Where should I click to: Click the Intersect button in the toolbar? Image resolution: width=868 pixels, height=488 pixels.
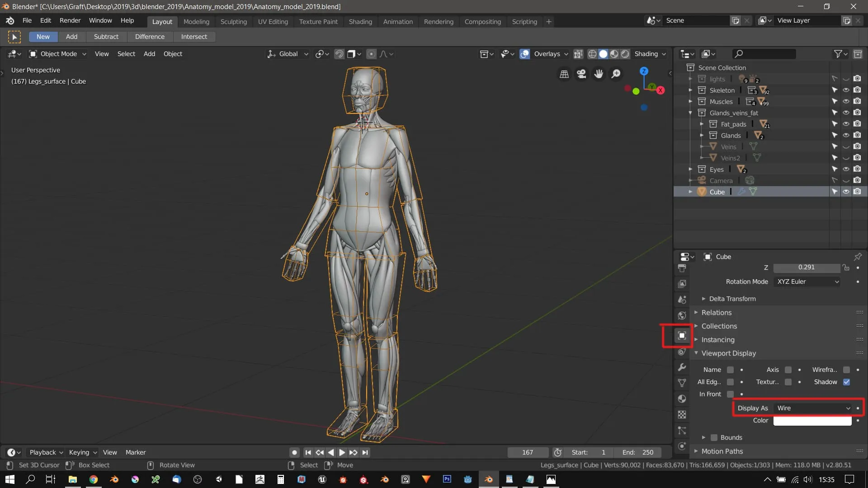tap(194, 37)
